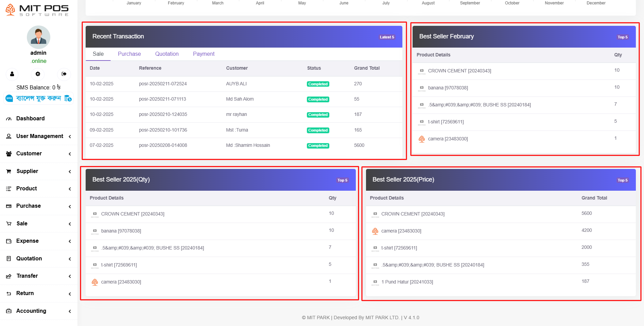Screen dimensions: 644x326
Task: Click the Latest 5 badge
Action: [387, 37]
